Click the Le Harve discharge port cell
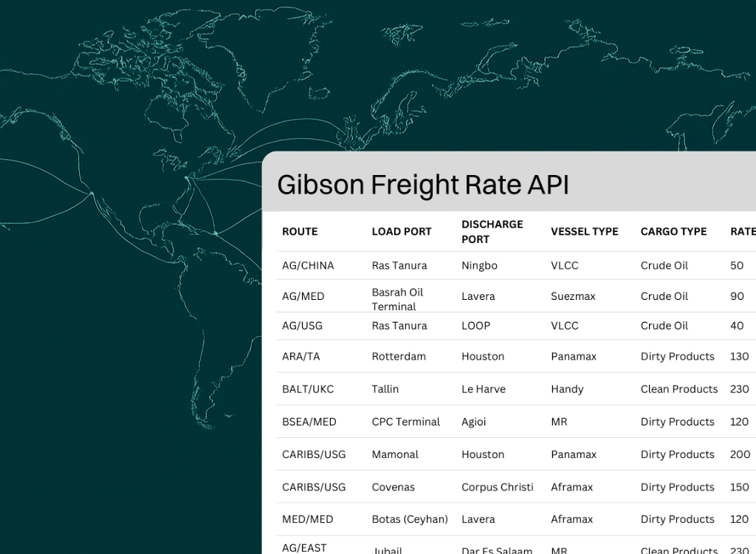Viewport: 756px width, 554px height. click(483, 389)
